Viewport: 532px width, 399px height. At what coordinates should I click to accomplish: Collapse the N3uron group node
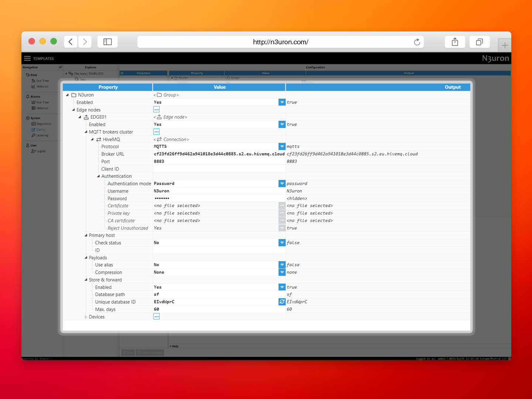pos(67,95)
